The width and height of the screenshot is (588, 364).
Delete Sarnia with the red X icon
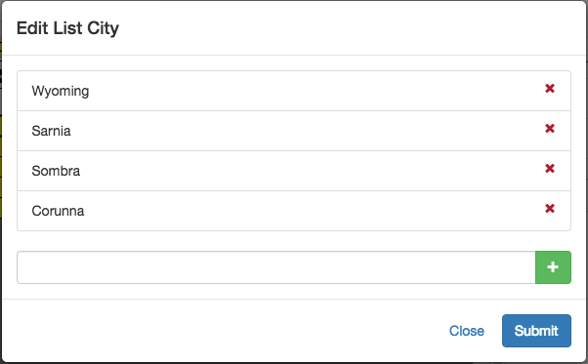point(550,129)
